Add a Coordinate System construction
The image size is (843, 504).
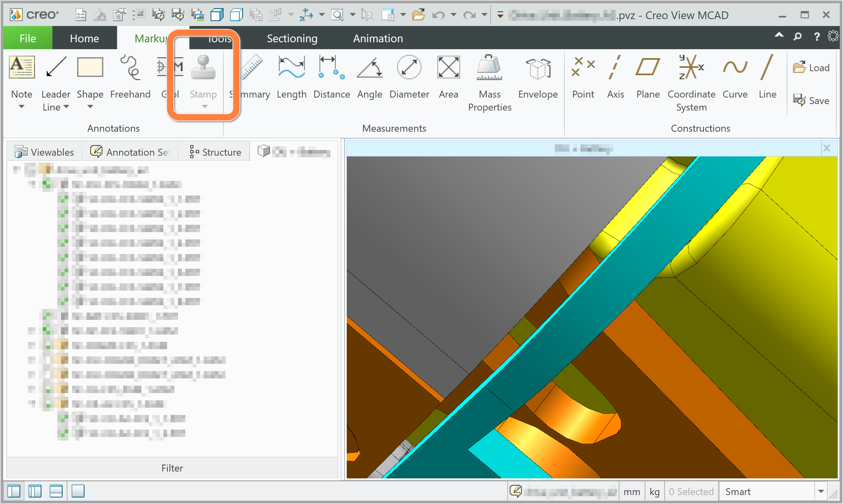tap(691, 79)
